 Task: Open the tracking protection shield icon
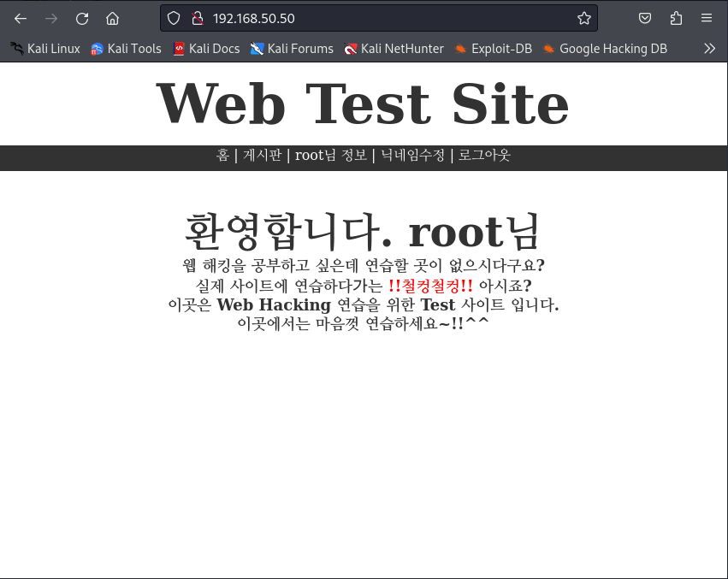[x=174, y=19]
